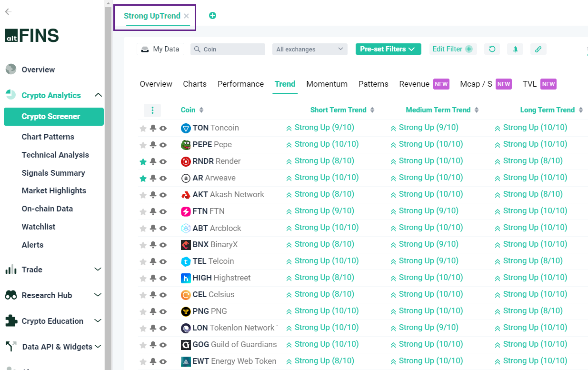Image resolution: width=588 pixels, height=370 pixels.
Task: Set alert bell for GOG Guild of Guardians
Action: (x=153, y=345)
